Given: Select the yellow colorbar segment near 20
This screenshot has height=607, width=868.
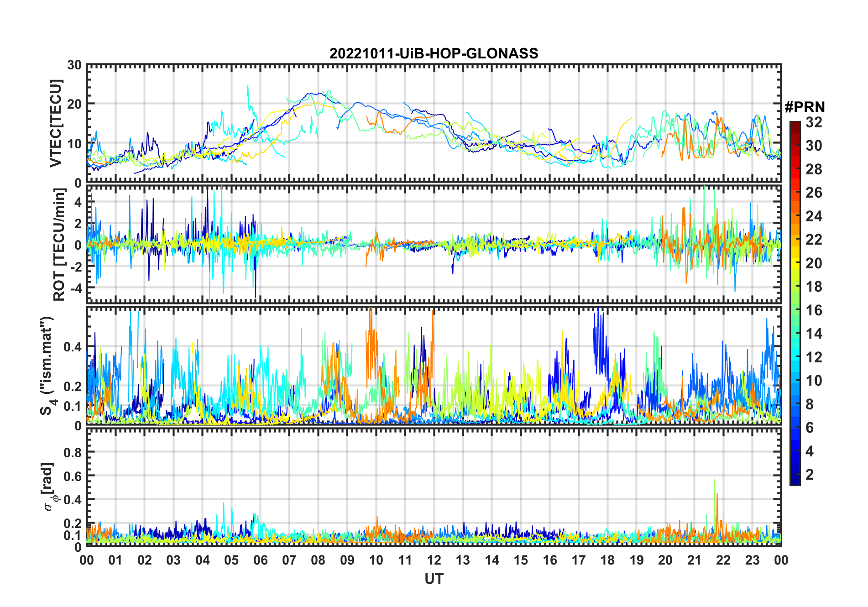Looking at the screenshot, I should point(795,263).
